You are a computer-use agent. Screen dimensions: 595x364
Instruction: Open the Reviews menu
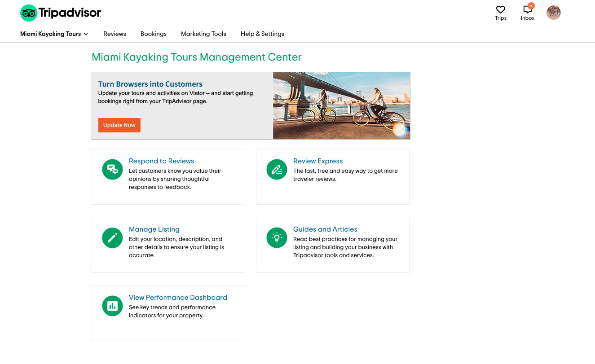point(115,34)
